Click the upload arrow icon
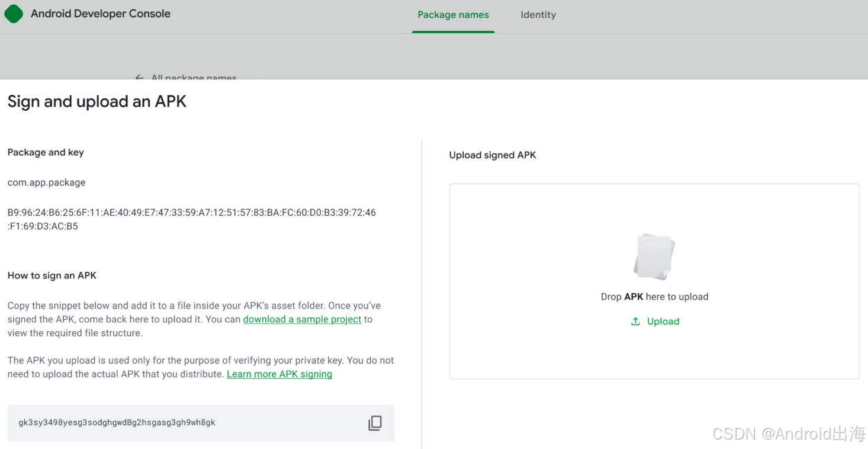Image resolution: width=868 pixels, height=449 pixels. point(635,322)
